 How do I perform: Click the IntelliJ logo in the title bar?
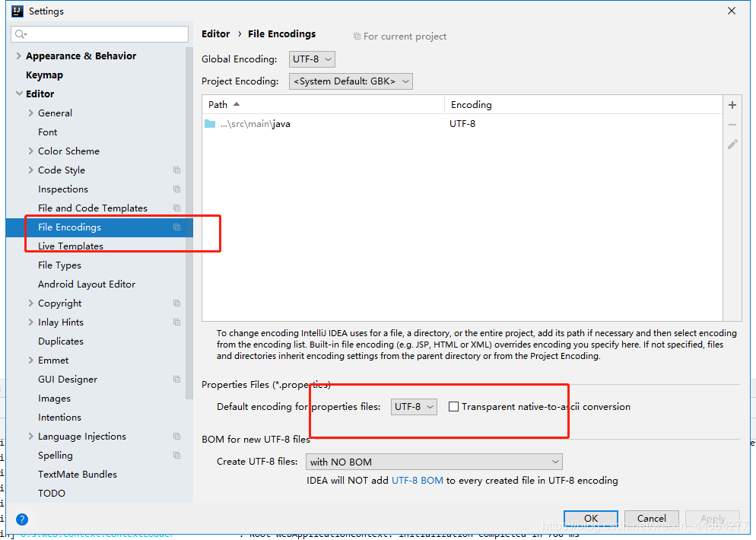[x=17, y=11]
